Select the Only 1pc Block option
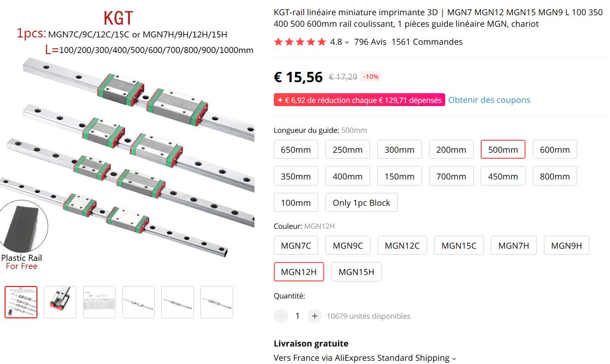Viewport: 610px width, 364px height. pos(361,203)
